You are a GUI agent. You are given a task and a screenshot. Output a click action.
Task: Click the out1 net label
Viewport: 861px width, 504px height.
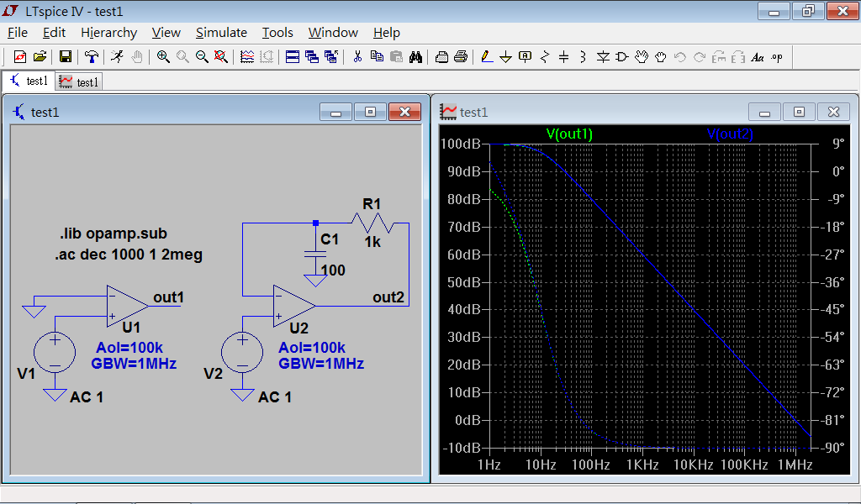168,297
